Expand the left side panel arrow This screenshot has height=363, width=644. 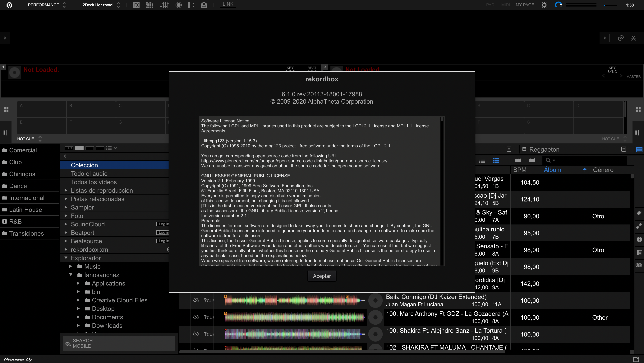pos(5,38)
